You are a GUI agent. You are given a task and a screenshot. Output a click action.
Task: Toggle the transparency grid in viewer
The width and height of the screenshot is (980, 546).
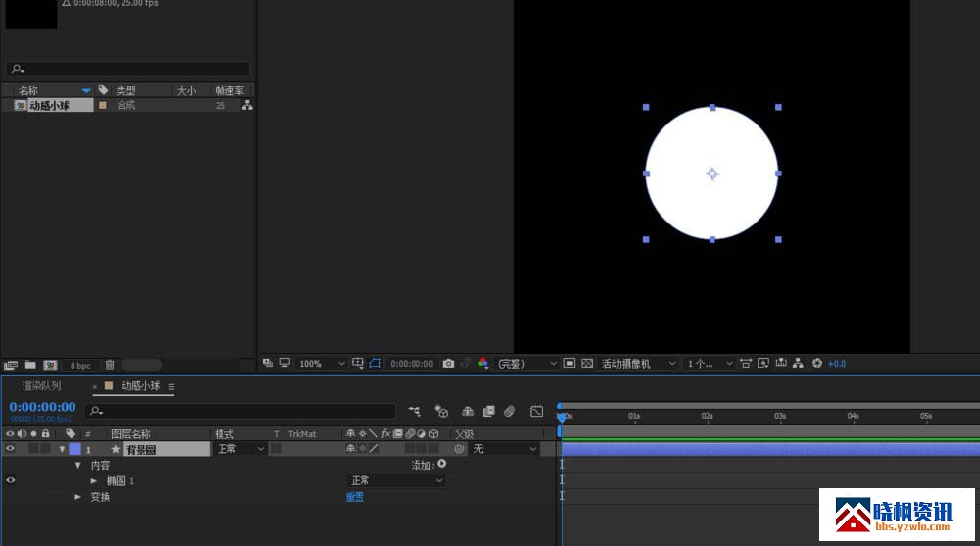[587, 363]
